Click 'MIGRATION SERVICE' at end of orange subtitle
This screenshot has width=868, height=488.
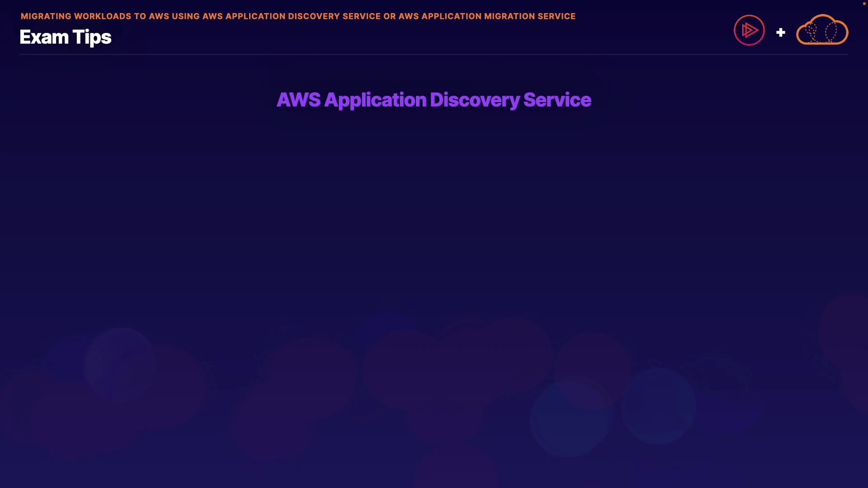pyautogui.click(x=530, y=16)
